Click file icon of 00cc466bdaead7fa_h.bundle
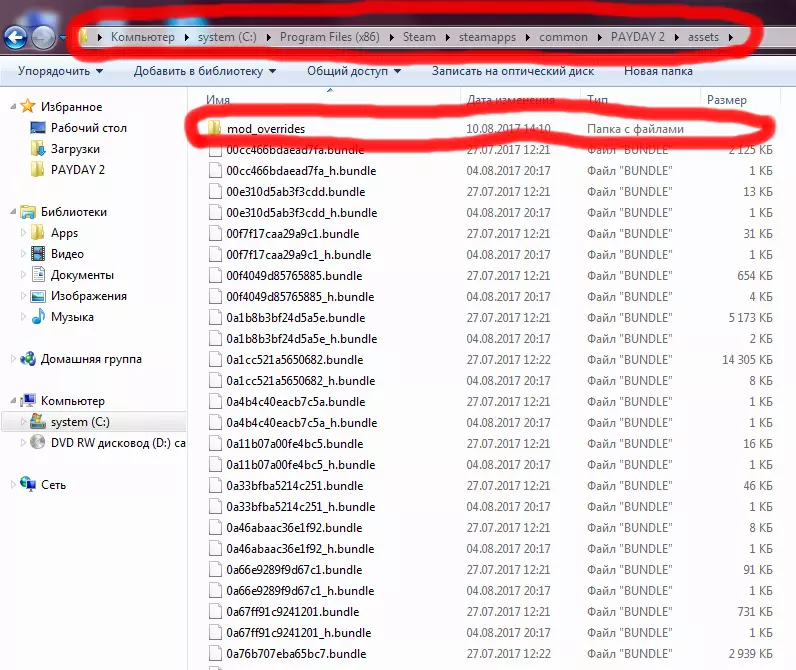 point(215,171)
